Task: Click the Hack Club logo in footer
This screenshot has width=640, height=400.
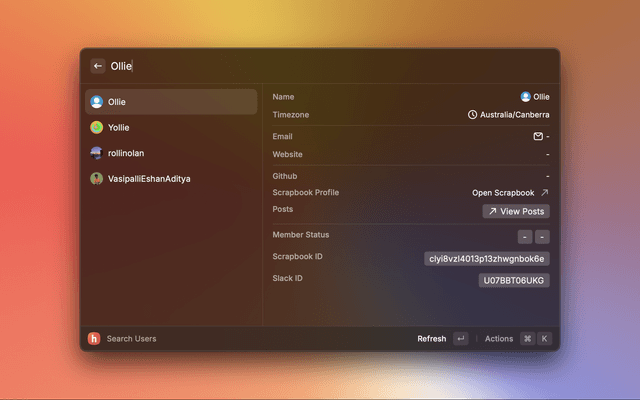Action: (x=94, y=339)
